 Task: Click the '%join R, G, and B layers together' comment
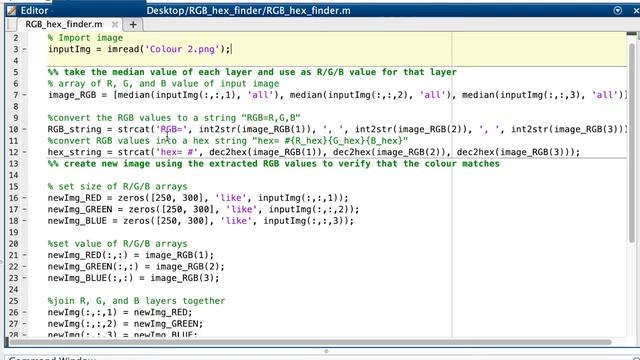tap(136, 301)
